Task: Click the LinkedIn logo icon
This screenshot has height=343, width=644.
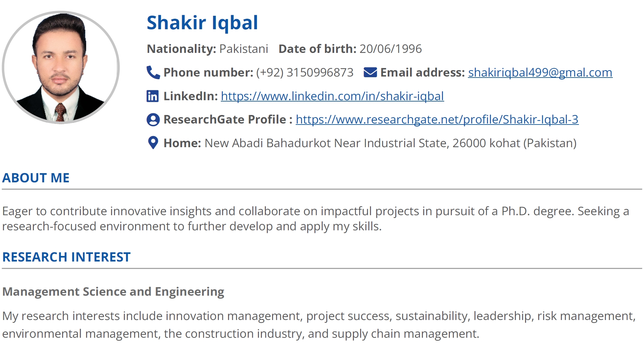Action: pos(152,96)
